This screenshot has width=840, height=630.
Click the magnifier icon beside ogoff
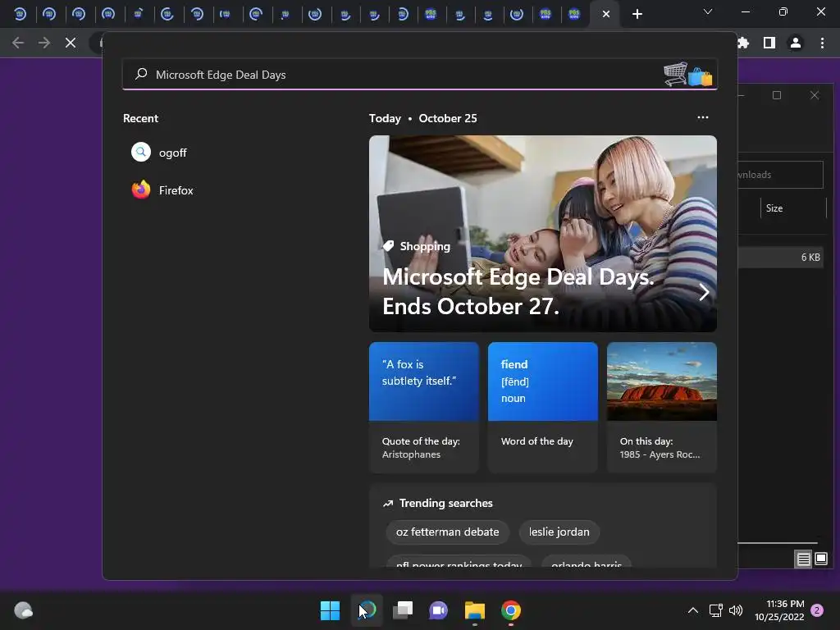(x=141, y=152)
